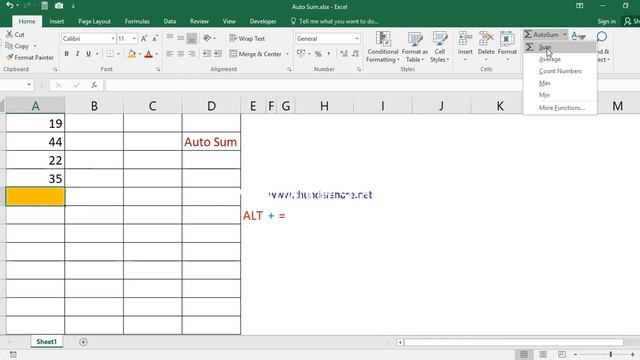The width and height of the screenshot is (640, 360).
Task: Click Insert Function fx icon
Action: click(94, 85)
